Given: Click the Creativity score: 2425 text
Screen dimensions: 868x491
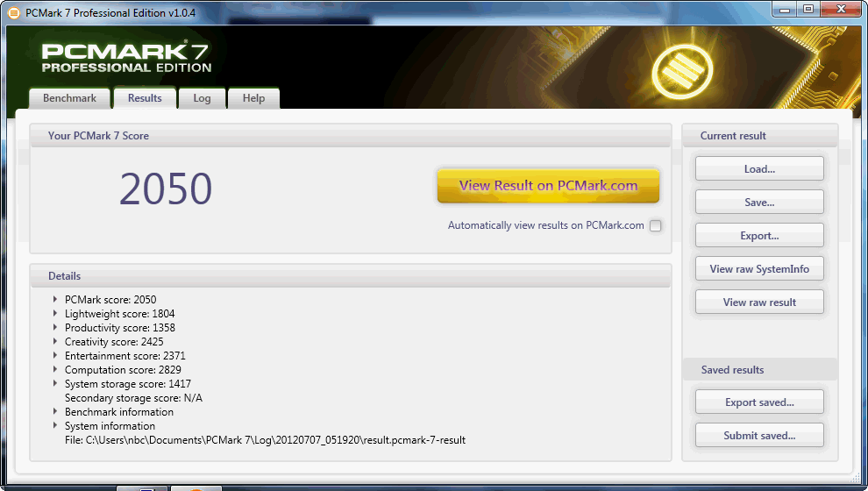Looking at the screenshot, I should point(114,342).
